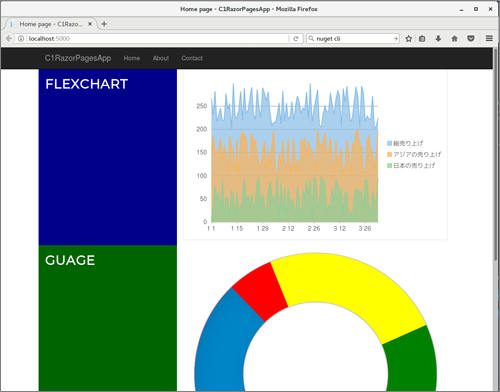Bookmark this page with the star icon

click(408, 39)
